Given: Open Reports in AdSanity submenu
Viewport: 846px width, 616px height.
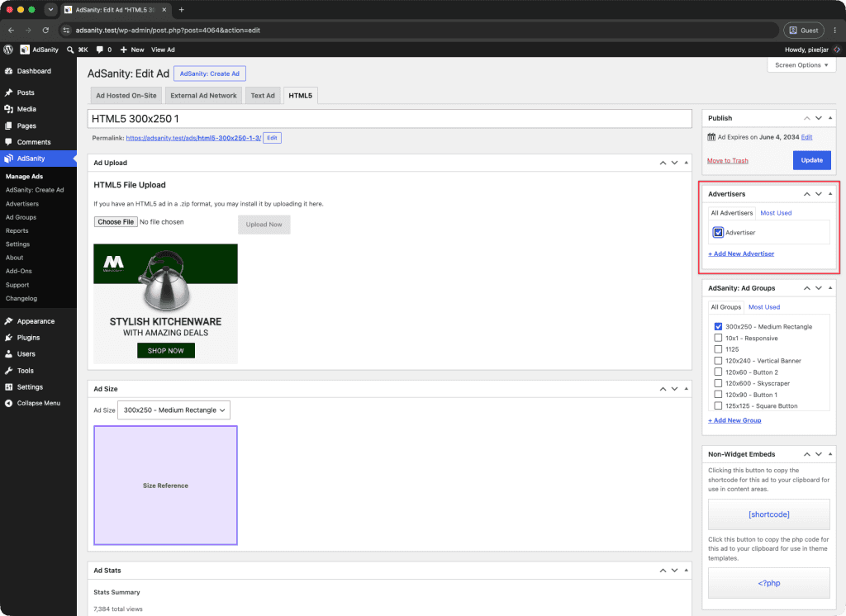Looking at the screenshot, I should [x=17, y=231].
